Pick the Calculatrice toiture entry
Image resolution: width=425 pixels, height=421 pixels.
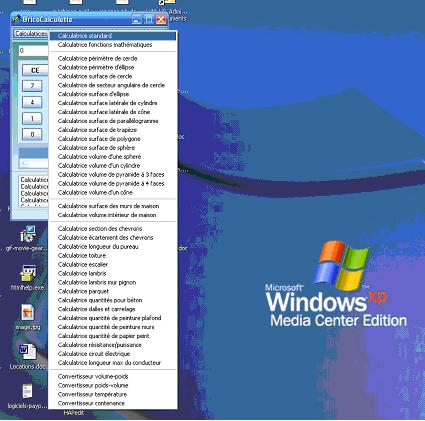click(113, 256)
